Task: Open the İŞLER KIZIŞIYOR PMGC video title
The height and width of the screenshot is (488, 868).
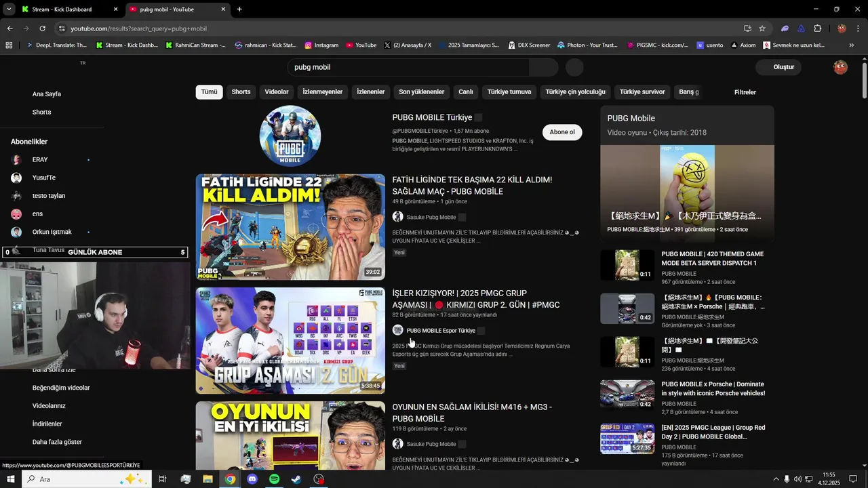Action: [476, 299]
